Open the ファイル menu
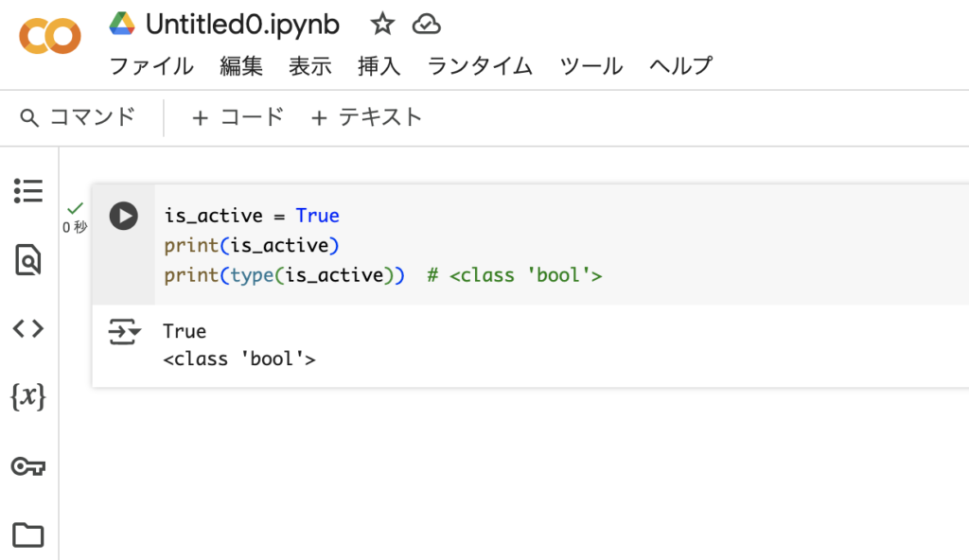Screen dimensions: 969x560 pos(151,65)
